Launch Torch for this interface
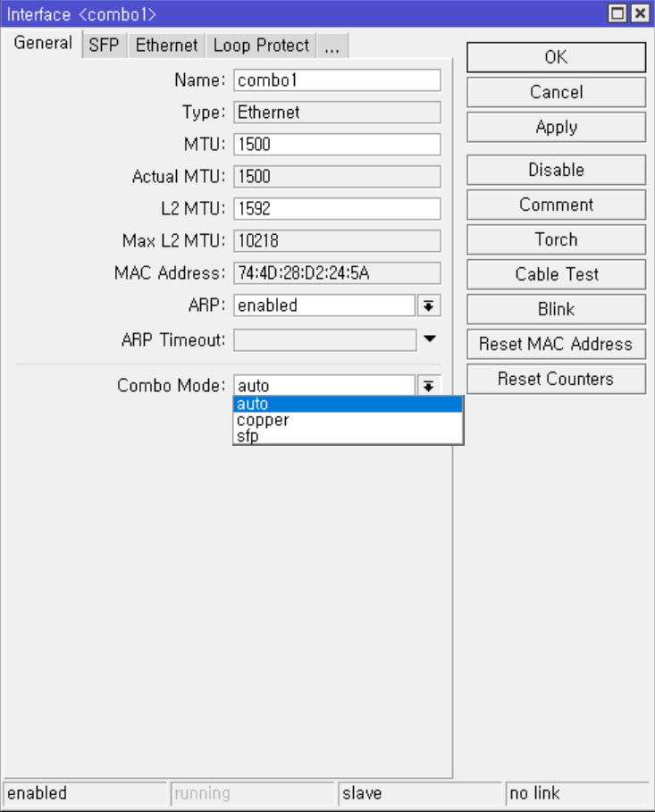Image resolution: width=655 pixels, height=812 pixels. pos(556,239)
